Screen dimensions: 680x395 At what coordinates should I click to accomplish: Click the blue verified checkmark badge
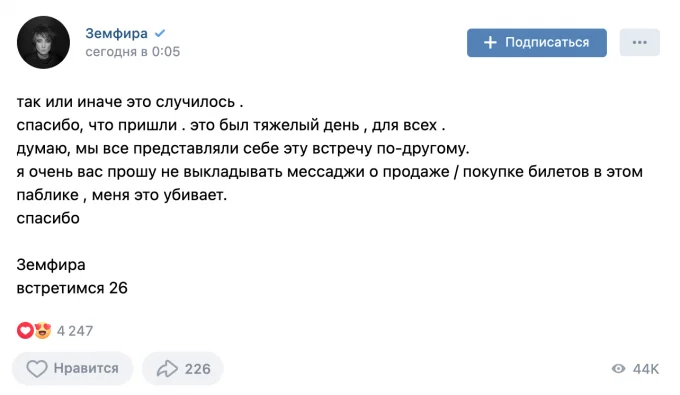click(x=160, y=33)
